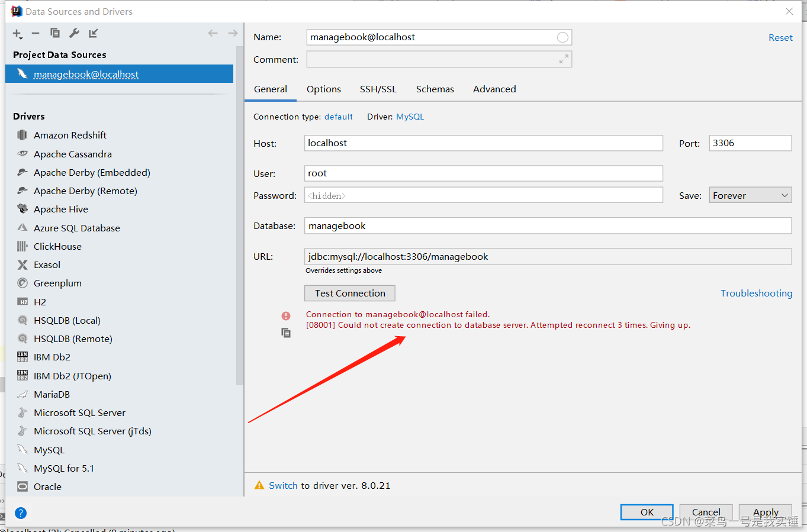Select MariaDB in the Drivers list
This screenshot has height=532, width=807.
[x=52, y=394]
